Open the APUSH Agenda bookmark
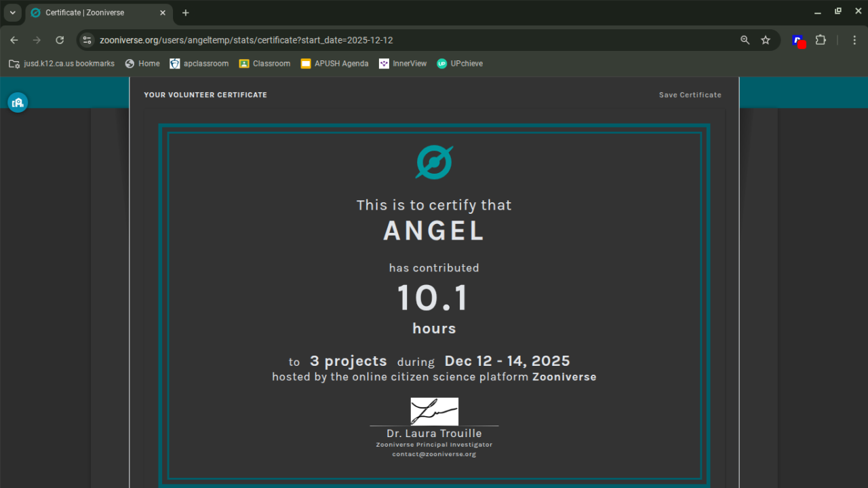 [x=335, y=63]
